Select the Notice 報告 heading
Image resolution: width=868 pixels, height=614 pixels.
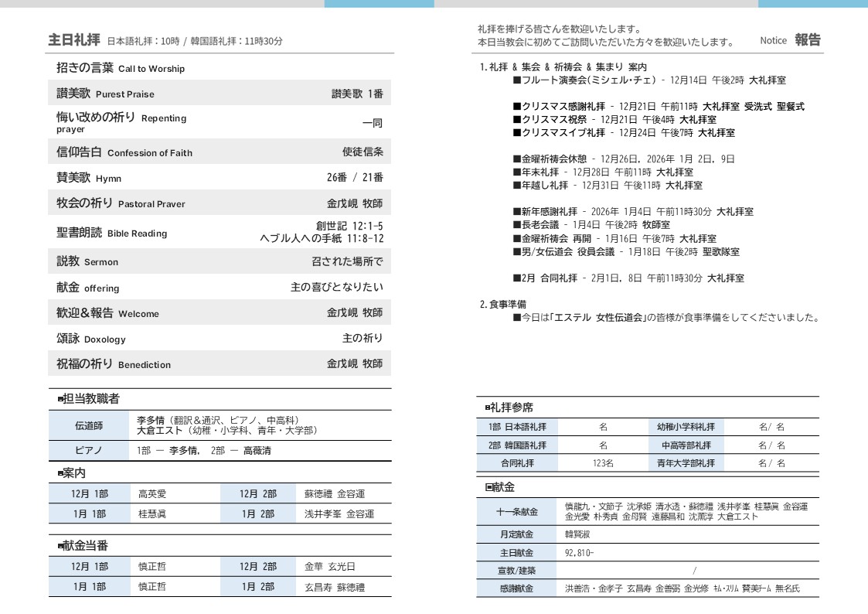point(790,40)
